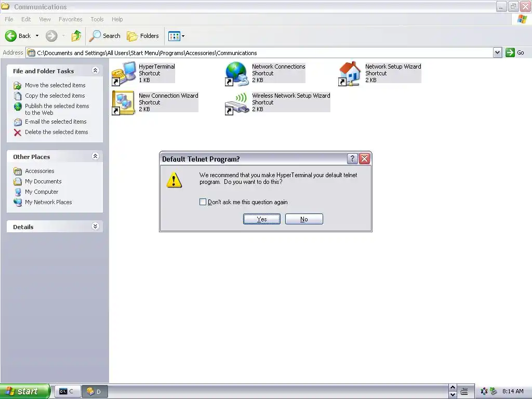Image resolution: width=532 pixels, height=399 pixels.
Task: Click the Accessories folder icon in Other Places
Action: (x=18, y=171)
